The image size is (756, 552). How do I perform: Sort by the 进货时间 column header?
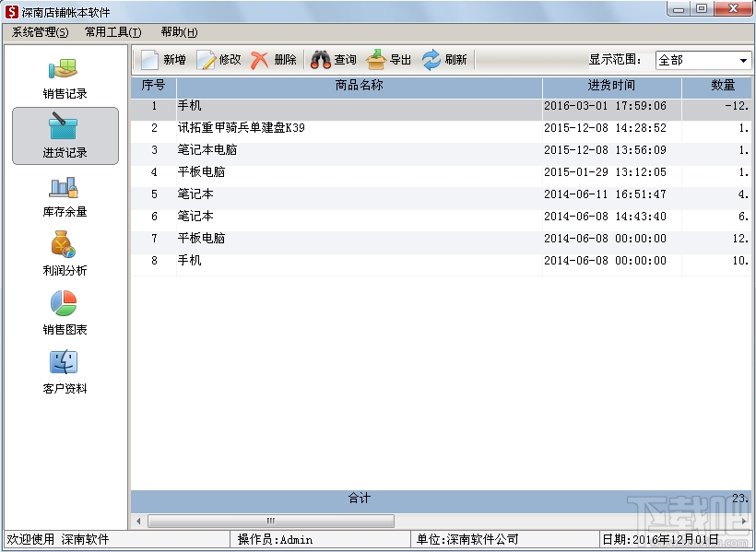[x=611, y=86]
